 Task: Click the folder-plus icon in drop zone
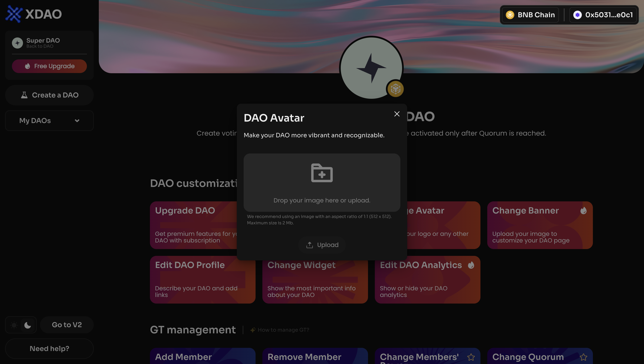click(322, 173)
